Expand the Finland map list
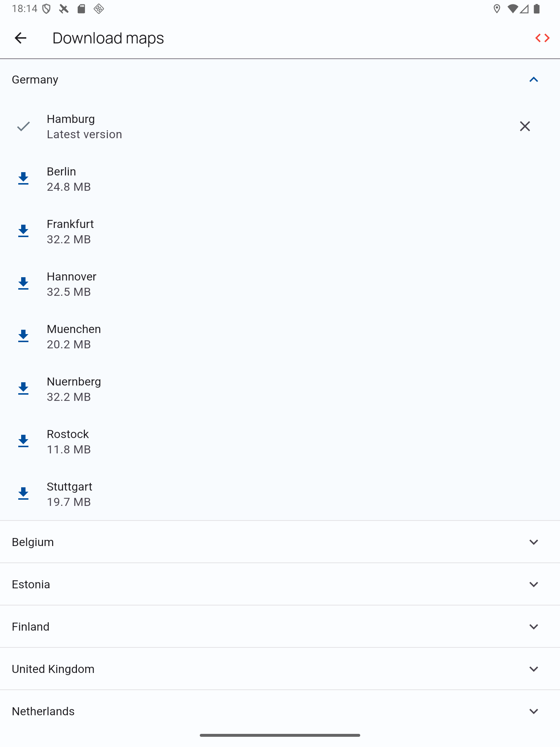This screenshot has width=560, height=747. click(x=533, y=627)
